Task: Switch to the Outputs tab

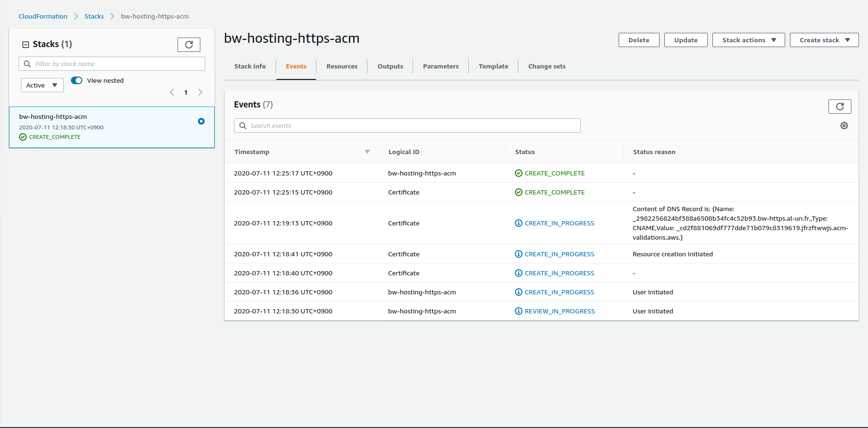Action: click(390, 67)
